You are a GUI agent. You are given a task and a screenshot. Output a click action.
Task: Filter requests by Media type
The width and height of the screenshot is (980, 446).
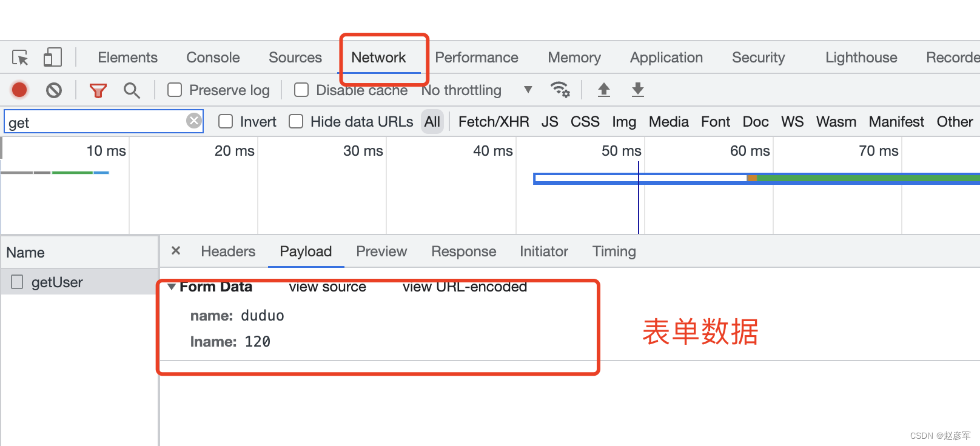click(x=669, y=122)
